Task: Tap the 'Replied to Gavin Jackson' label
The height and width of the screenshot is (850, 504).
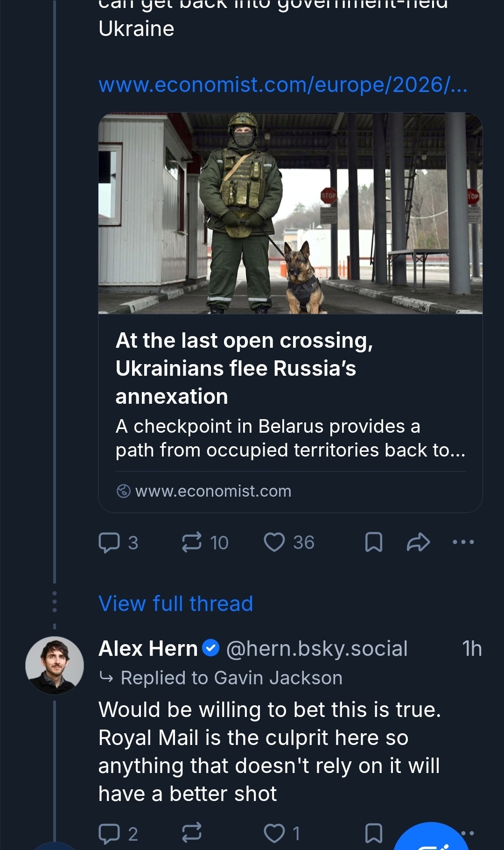Action: pos(231,678)
